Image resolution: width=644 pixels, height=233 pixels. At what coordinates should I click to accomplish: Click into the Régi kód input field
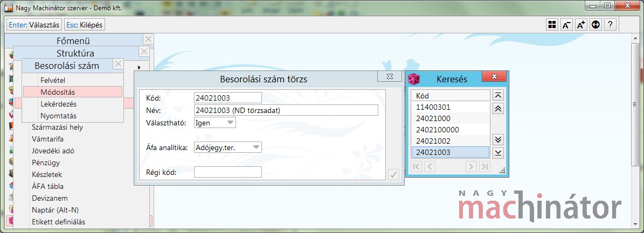pyautogui.click(x=227, y=172)
